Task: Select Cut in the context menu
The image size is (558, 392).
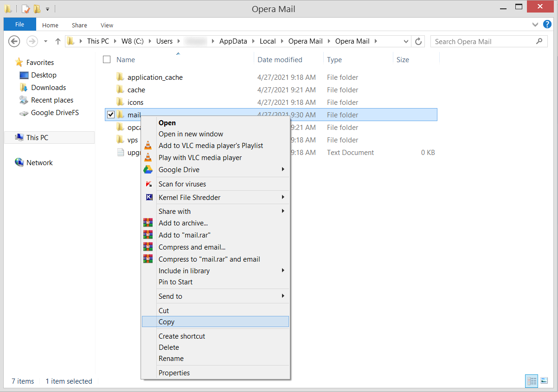Action: point(215,311)
